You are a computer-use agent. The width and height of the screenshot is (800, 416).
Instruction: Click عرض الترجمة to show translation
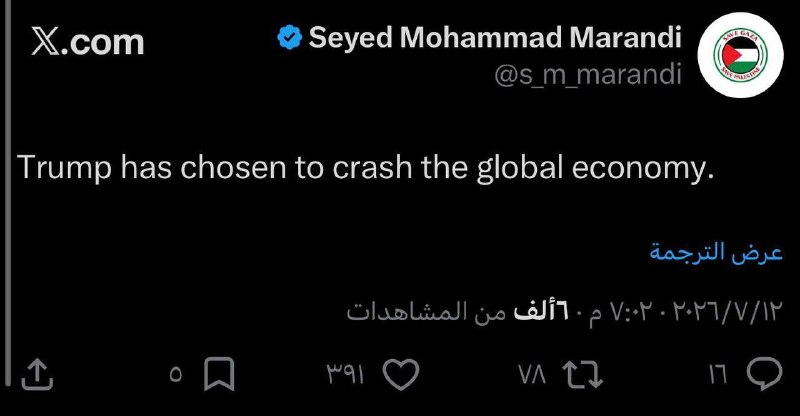tap(716, 252)
